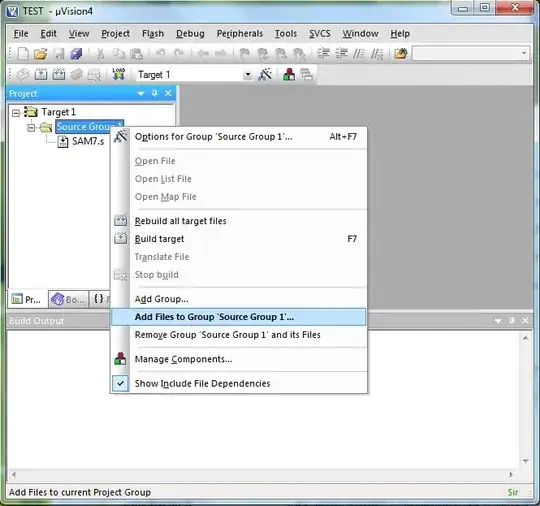The height and width of the screenshot is (506, 540).
Task: Click the Copy toolbar icon
Action: pyautogui.click(x=119, y=54)
